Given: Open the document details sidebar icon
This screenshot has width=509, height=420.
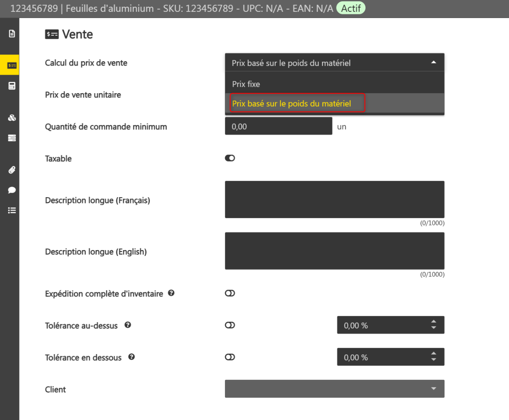Looking at the screenshot, I should point(12,34).
